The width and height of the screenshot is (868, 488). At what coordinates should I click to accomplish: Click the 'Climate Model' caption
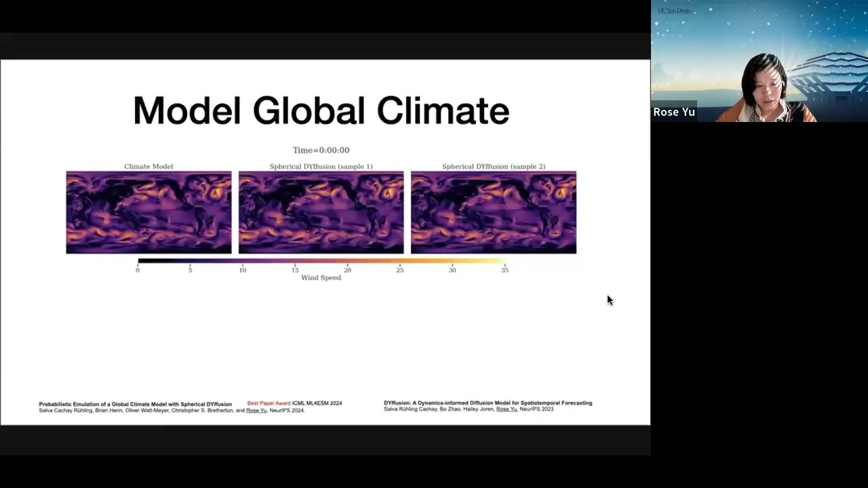point(149,166)
